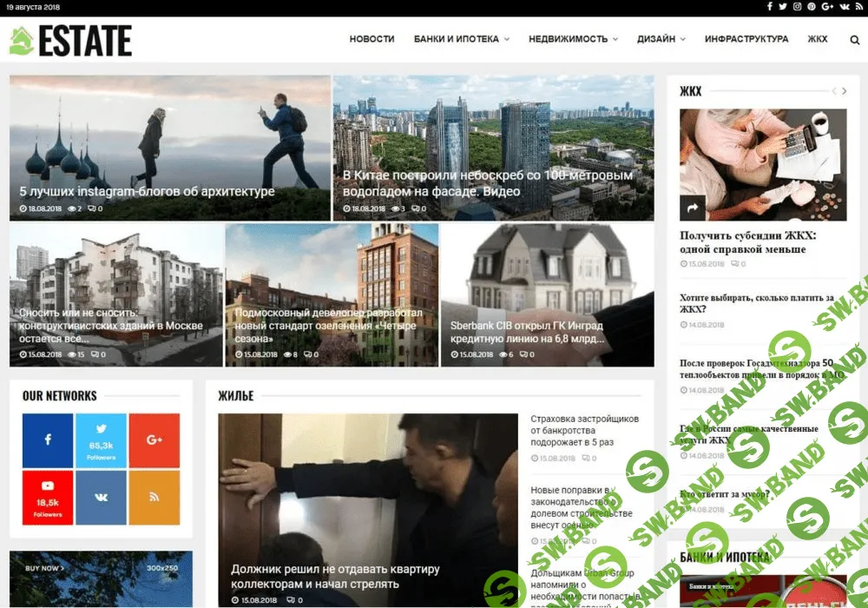The width and height of the screenshot is (868, 608).
Task: Click the Pinterest icon in top bar
Action: click(x=812, y=7)
